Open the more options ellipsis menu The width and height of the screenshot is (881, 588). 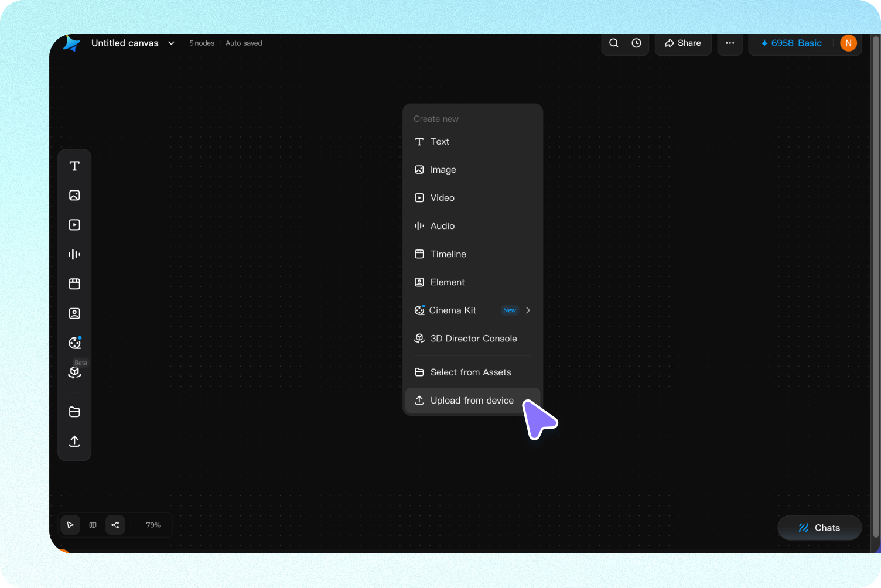point(730,43)
